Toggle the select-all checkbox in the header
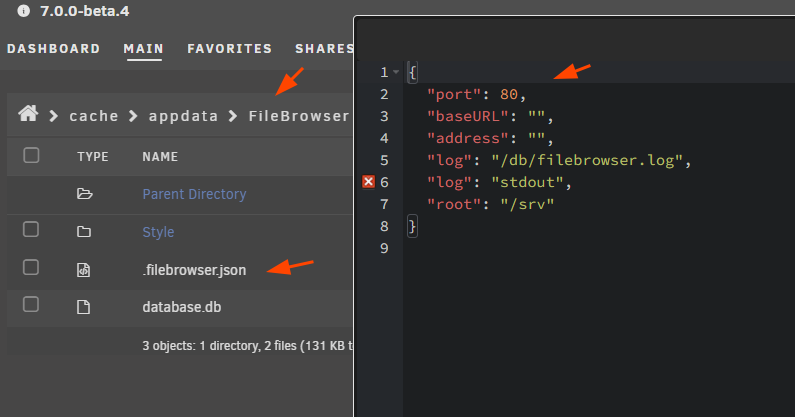 click(x=31, y=155)
